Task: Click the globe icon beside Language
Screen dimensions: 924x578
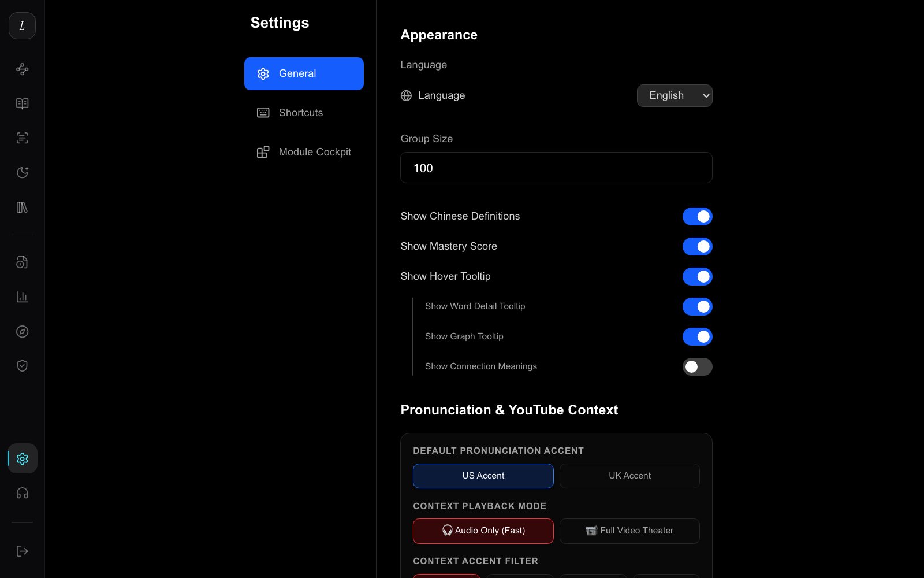Action: (x=407, y=96)
